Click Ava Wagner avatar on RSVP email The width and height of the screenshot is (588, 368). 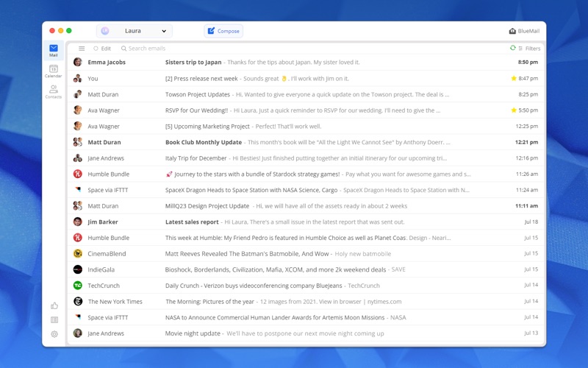click(78, 110)
